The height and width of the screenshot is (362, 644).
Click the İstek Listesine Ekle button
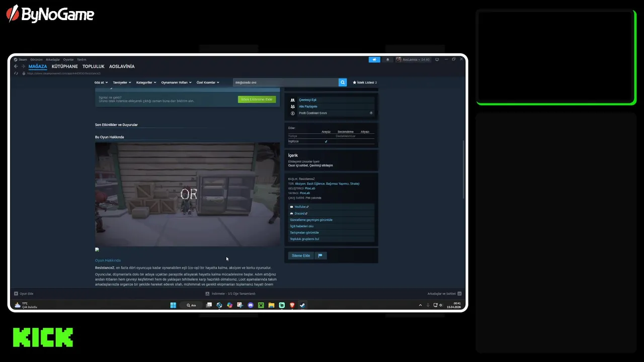pyautogui.click(x=257, y=100)
